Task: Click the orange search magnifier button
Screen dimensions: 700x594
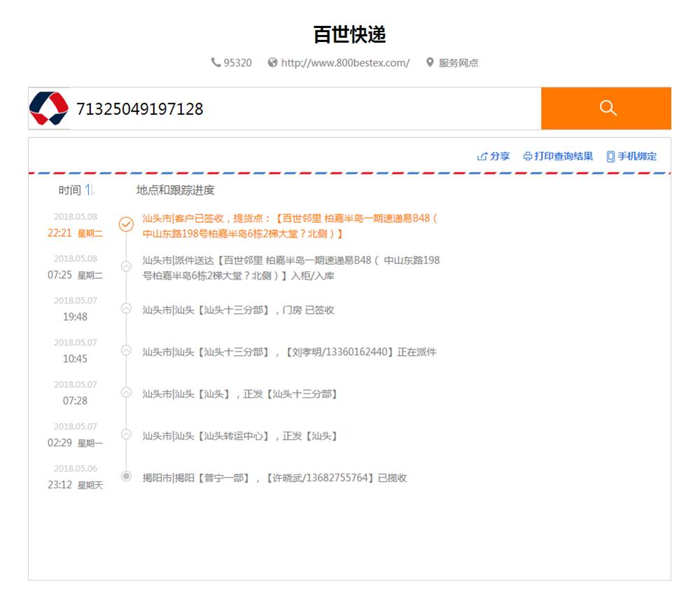Action: click(x=605, y=108)
